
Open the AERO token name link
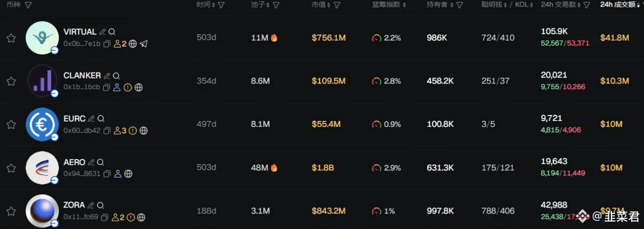[74, 162]
